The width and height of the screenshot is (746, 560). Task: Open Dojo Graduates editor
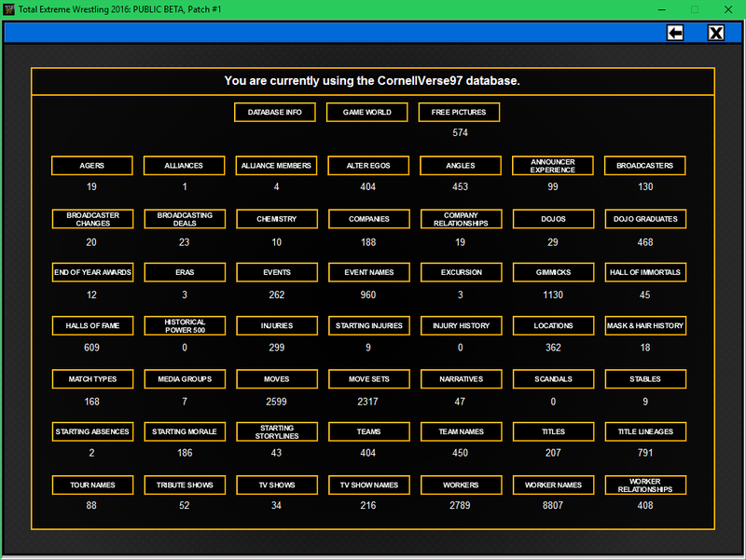[645, 219]
